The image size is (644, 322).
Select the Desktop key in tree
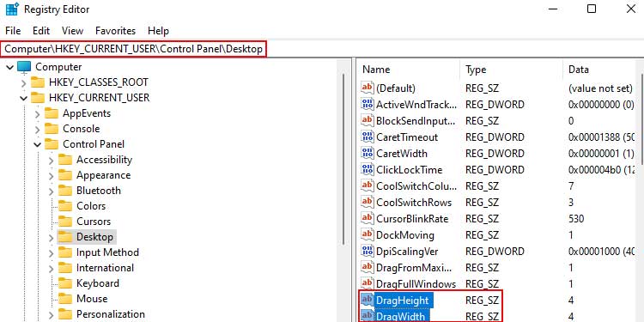[94, 237]
